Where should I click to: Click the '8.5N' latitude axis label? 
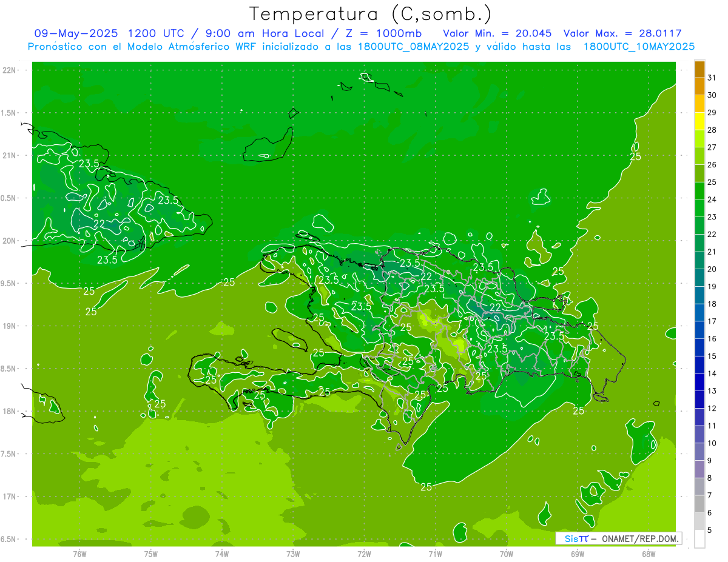coord(8,369)
